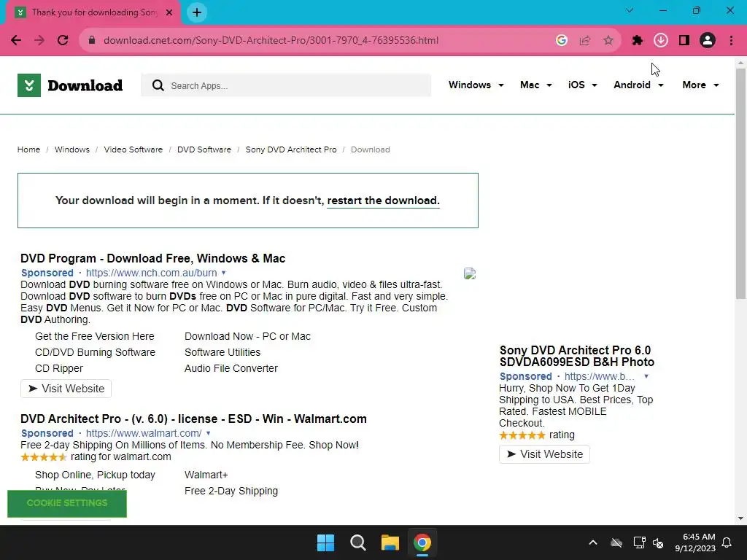This screenshot has width=747, height=560.
Task: Open taskbar Search
Action: [x=357, y=542]
